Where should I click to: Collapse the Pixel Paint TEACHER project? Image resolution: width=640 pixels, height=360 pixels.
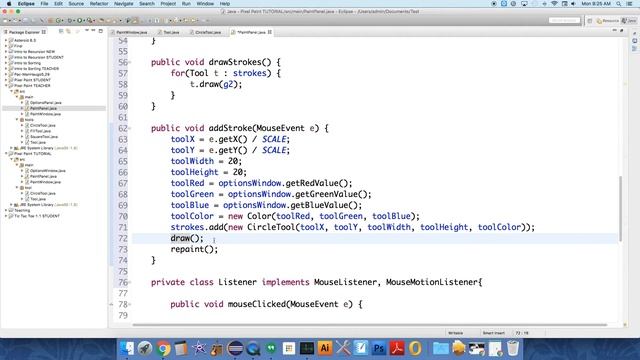pos(6,86)
